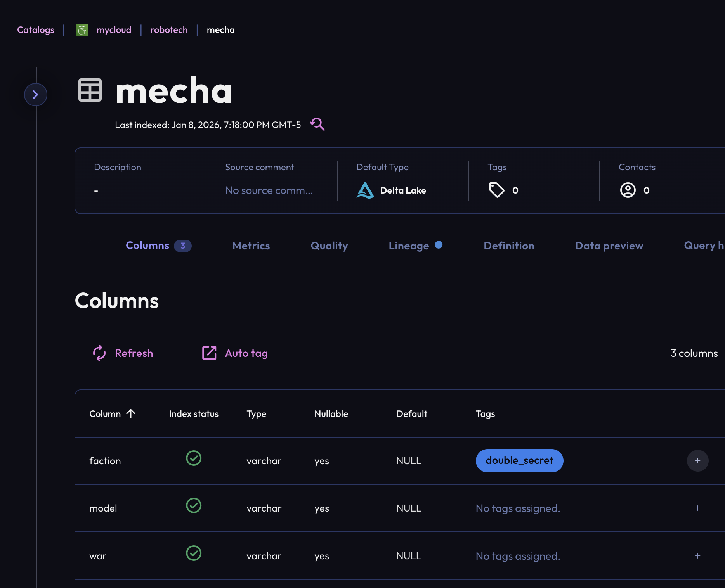The height and width of the screenshot is (588, 725).
Task: Click the blue double_secret tag chip
Action: [519, 461]
